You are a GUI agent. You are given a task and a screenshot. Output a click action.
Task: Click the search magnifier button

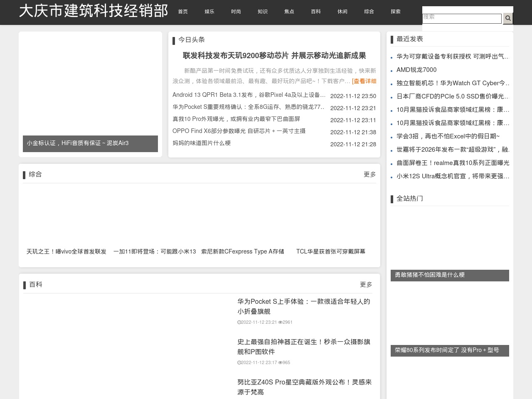click(x=508, y=18)
